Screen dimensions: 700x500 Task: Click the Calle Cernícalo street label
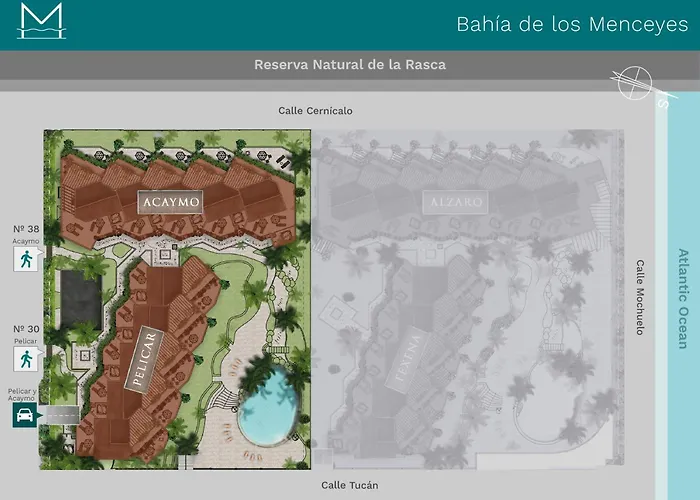click(x=315, y=111)
